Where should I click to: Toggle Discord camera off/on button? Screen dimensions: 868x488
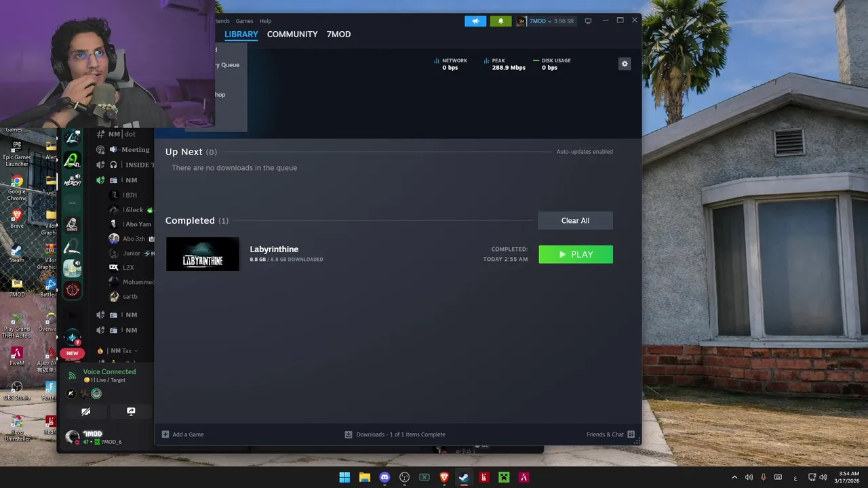(85, 411)
